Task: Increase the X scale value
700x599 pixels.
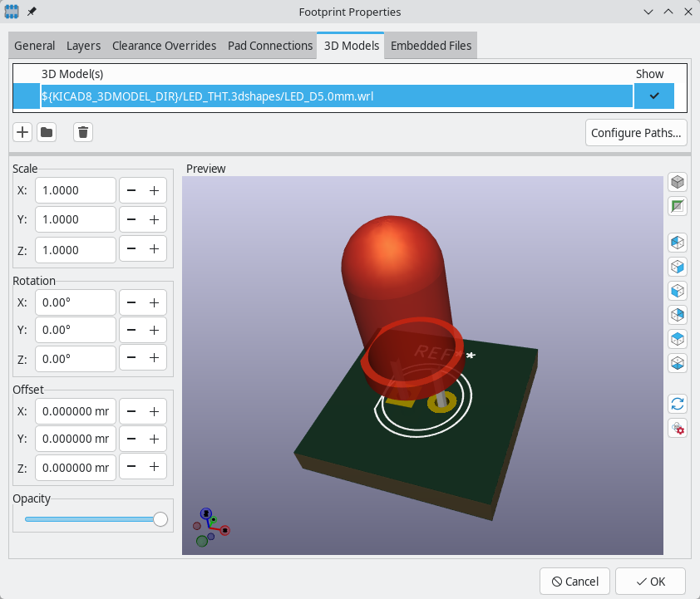Action: [x=155, y=190]
